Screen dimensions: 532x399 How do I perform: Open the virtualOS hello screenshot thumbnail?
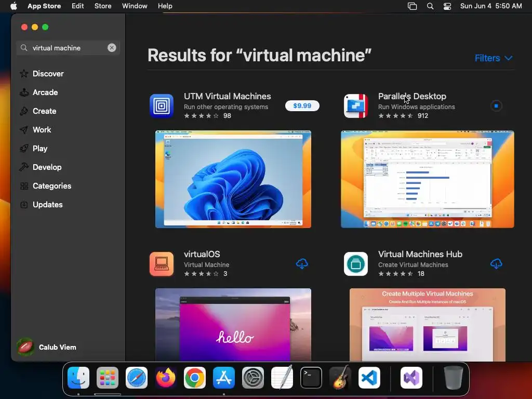pos(233,325)
